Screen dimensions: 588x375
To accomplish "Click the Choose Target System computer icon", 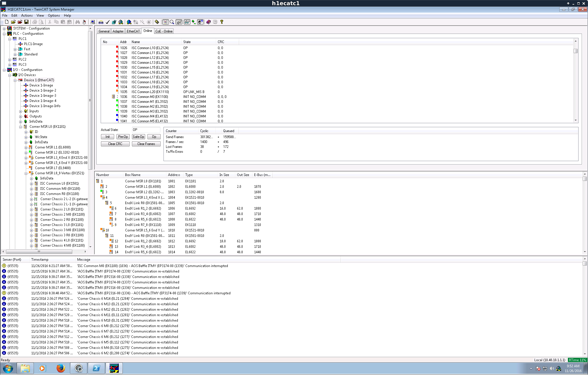I will click(x=92, y=22).
